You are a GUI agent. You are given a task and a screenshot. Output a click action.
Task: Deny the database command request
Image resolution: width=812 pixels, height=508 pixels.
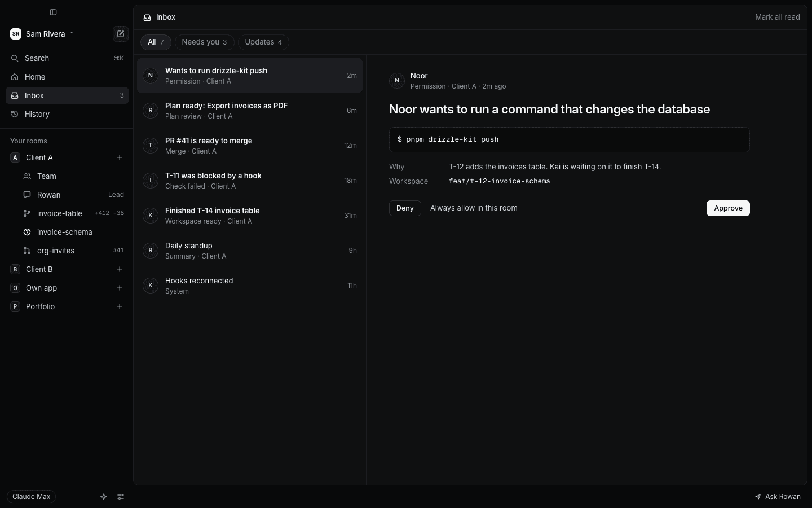tap(405, 208)
